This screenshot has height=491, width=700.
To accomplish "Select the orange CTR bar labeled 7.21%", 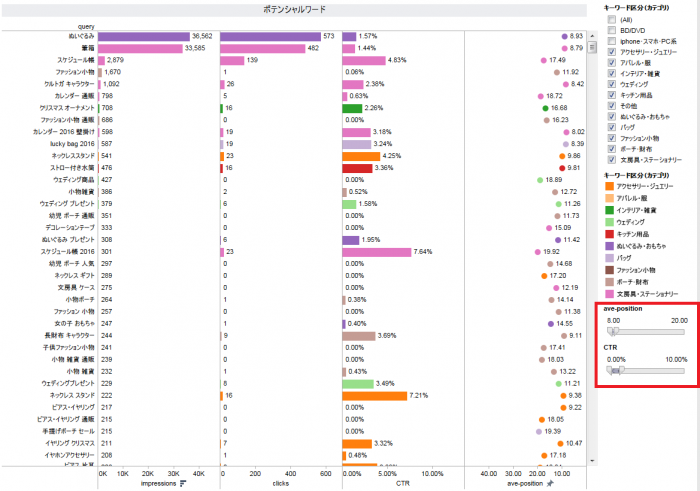I will point(375,396).
